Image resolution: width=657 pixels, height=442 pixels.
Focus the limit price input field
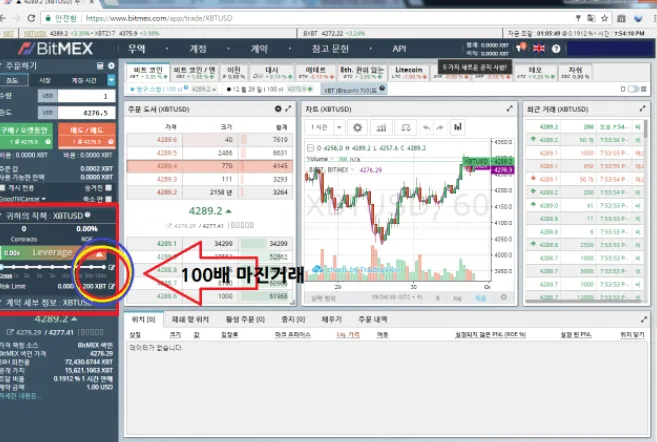coord(86,113)
